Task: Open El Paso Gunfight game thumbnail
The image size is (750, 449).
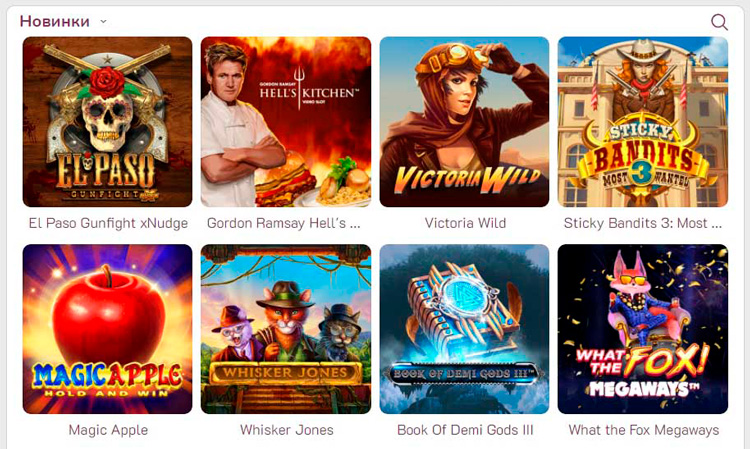Action: (x=108, y=122)
